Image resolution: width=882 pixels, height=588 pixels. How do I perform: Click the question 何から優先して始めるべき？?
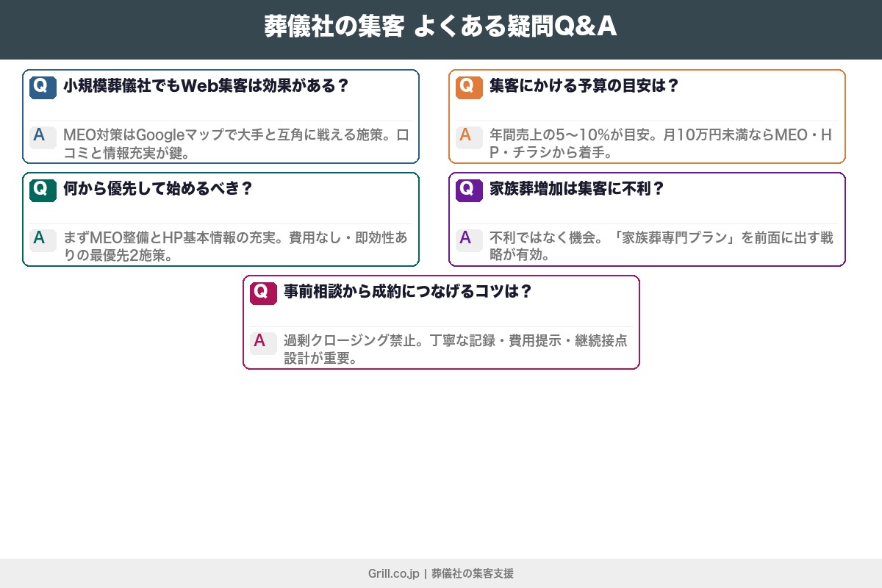(158, 189)
